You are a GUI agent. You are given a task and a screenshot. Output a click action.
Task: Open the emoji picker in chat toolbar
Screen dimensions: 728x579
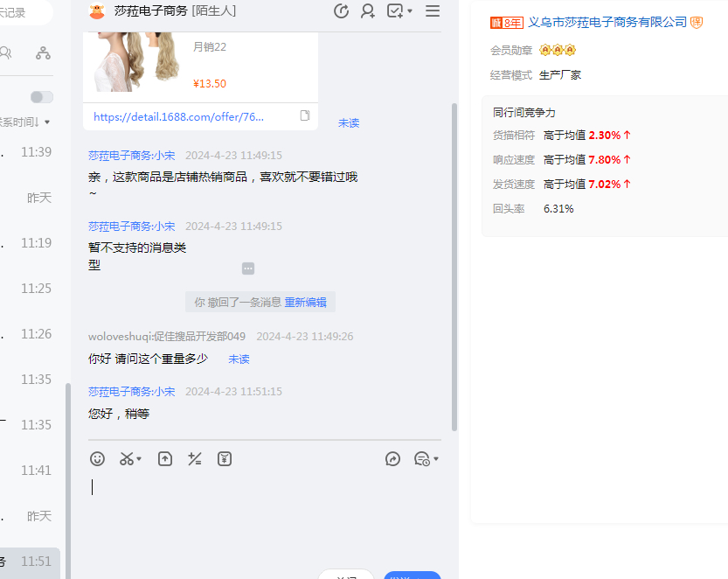tap(98, 459)
